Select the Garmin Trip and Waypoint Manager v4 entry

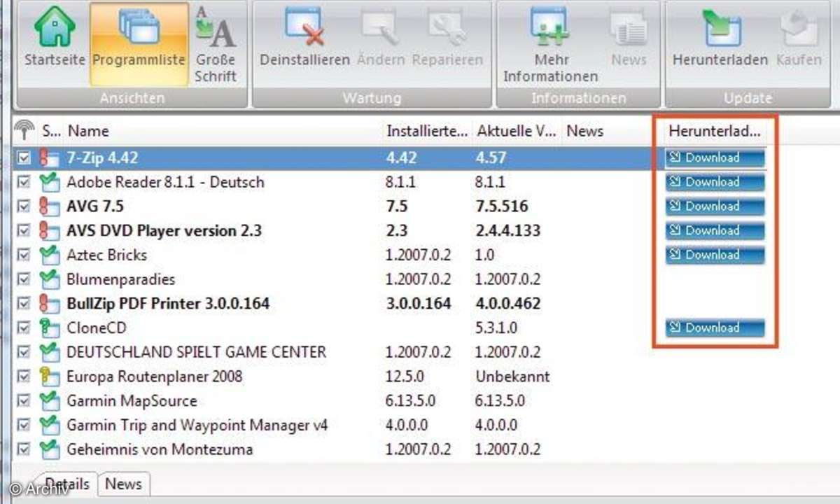tap(197, 425)
